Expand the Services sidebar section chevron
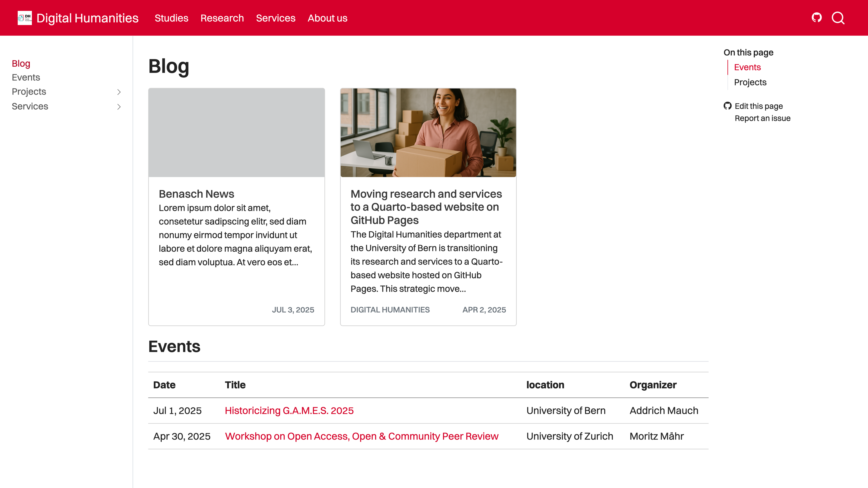Screen dimensions: 868x488 tap(119, 107)
